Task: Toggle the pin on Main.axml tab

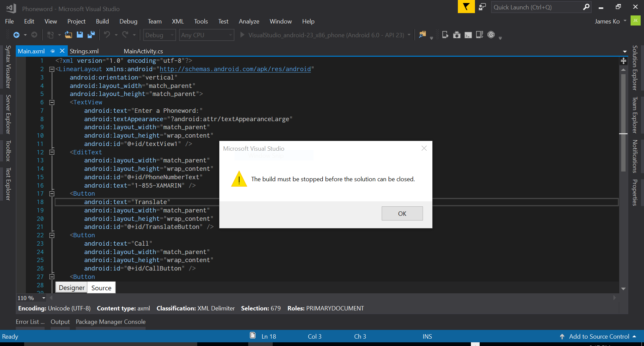Action: [x=52, y=51]
